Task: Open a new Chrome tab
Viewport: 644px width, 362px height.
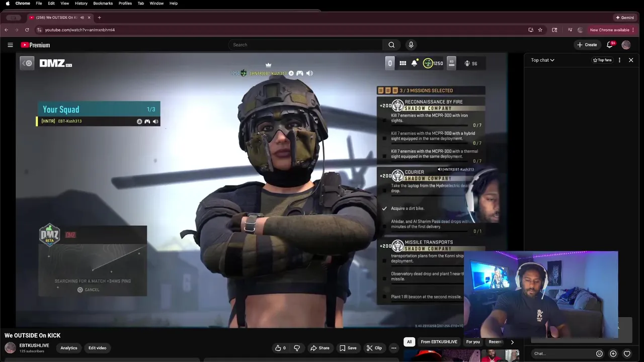Action: (x=99, y=18)
